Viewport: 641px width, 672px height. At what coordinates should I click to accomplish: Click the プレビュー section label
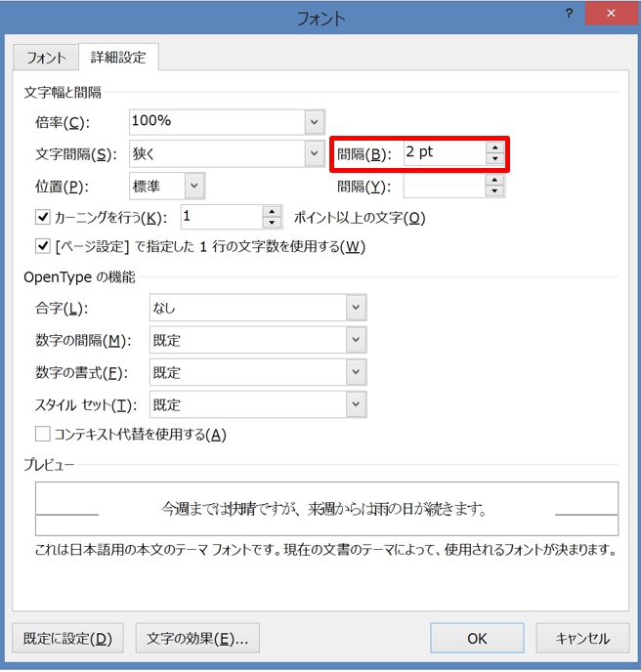pos(49,465)
